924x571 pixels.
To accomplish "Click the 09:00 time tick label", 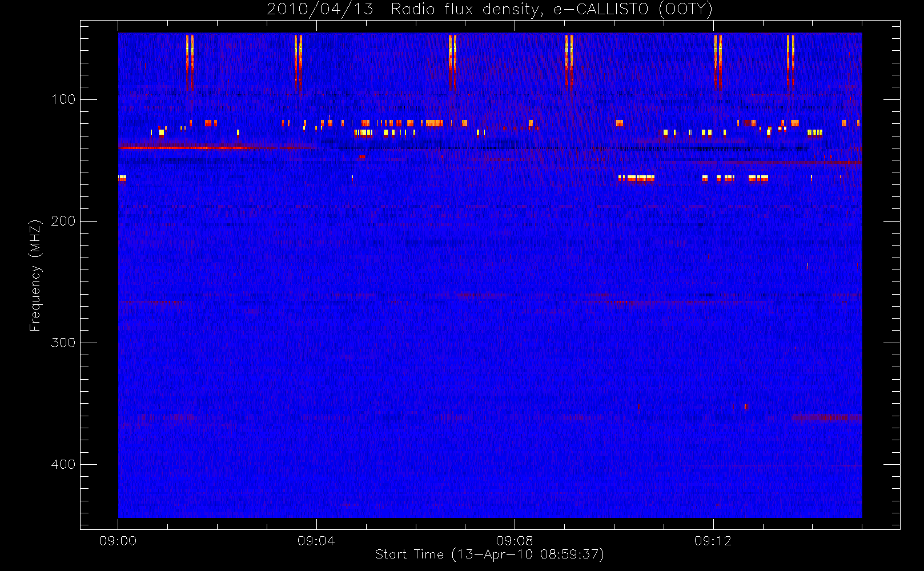I will click(x=118, y=541).
